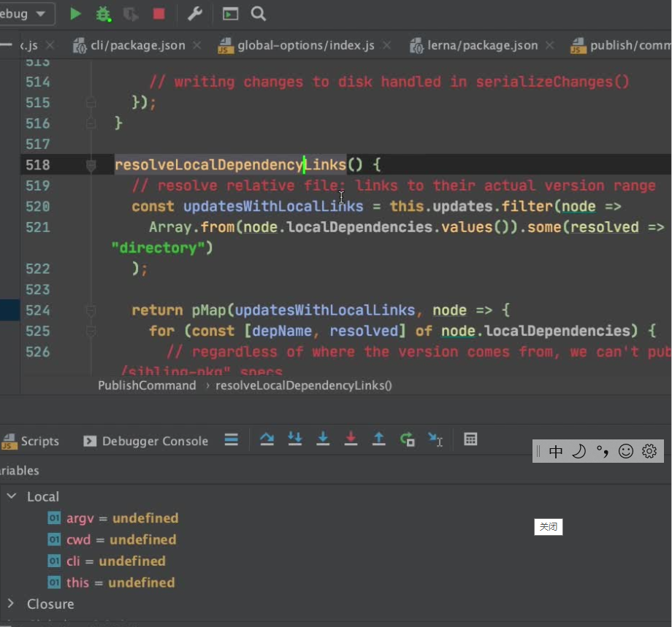Click the Step Into debugger icon

pos(295,440)
